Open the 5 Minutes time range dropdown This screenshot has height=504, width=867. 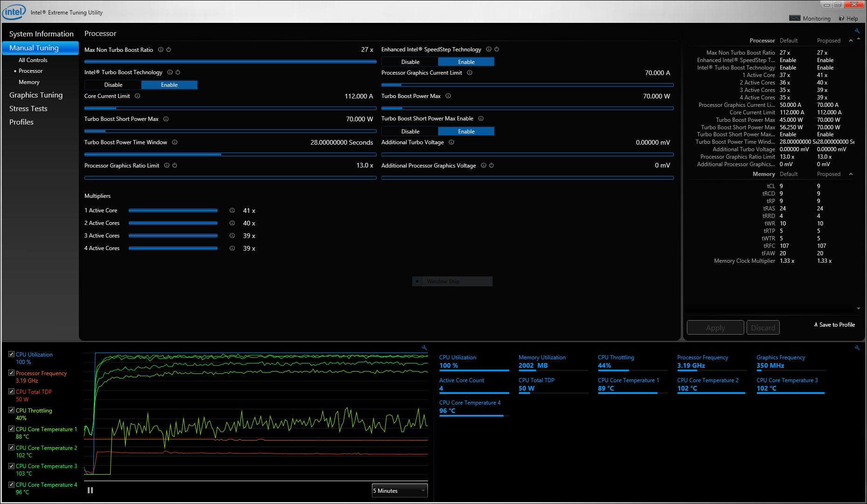(399, 490)
